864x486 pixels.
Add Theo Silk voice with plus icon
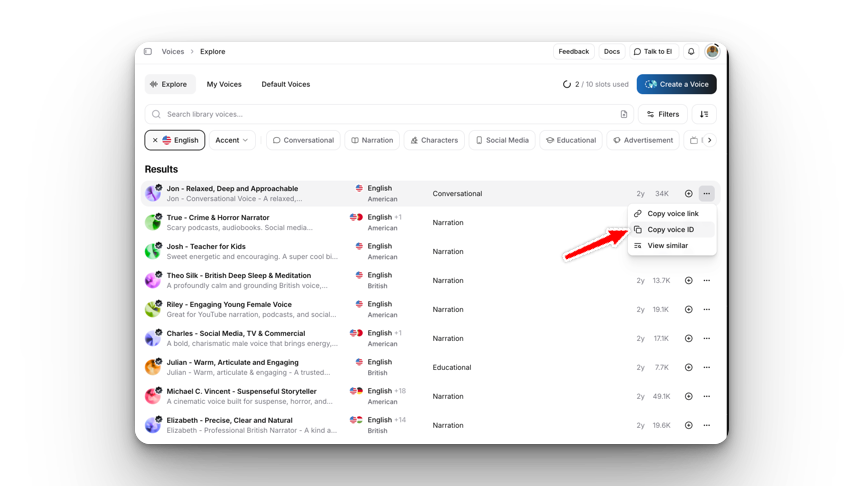click(x=689, y=281)
